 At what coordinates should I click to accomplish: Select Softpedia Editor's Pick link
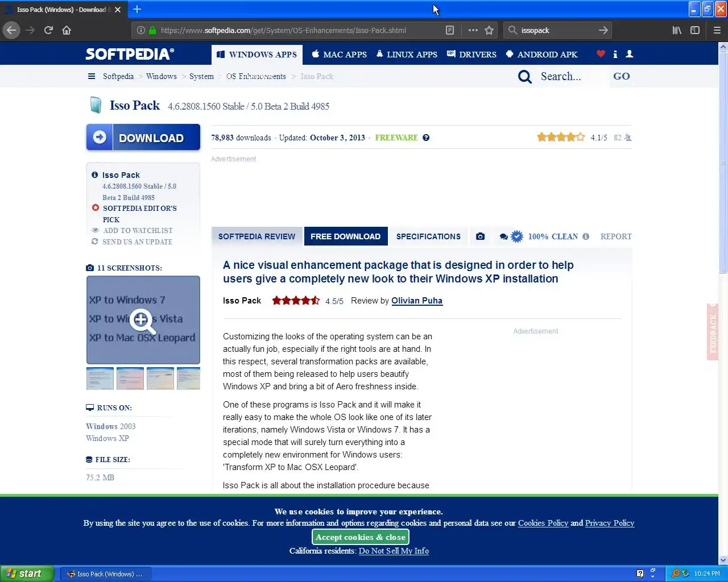coord(140,214)
